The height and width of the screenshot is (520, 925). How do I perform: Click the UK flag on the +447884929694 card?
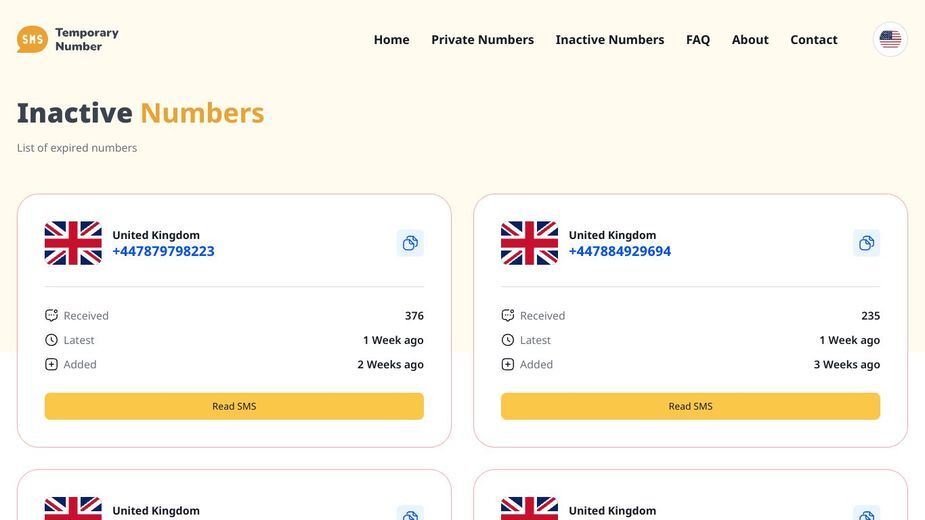coord(529,243)
